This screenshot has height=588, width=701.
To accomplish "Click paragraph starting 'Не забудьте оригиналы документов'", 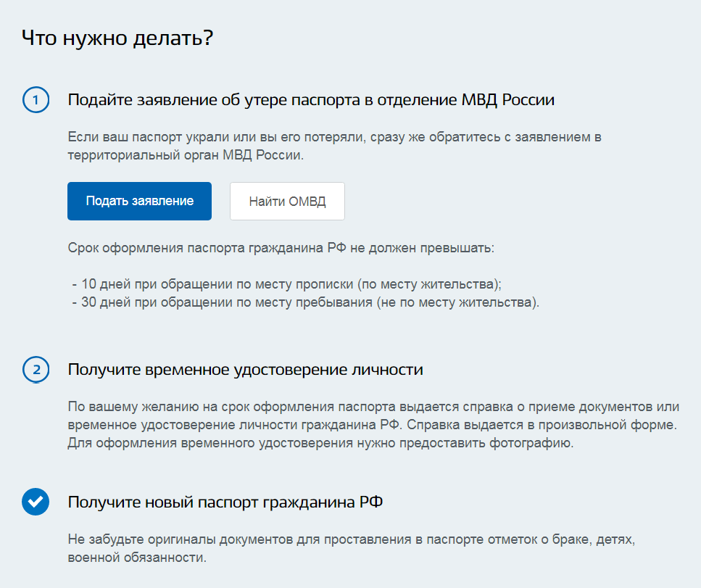I will [x=352, y=548].
